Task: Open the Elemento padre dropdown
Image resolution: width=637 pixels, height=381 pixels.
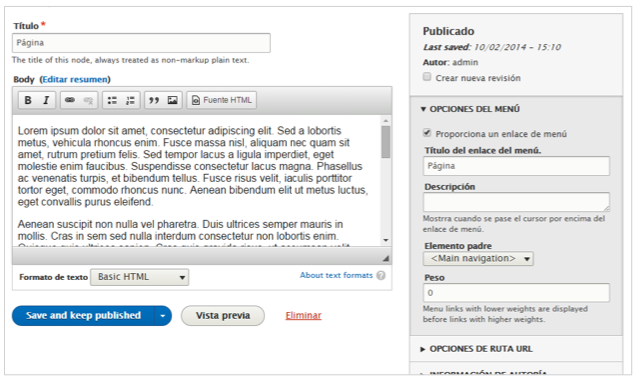Action: click(478, 258)
